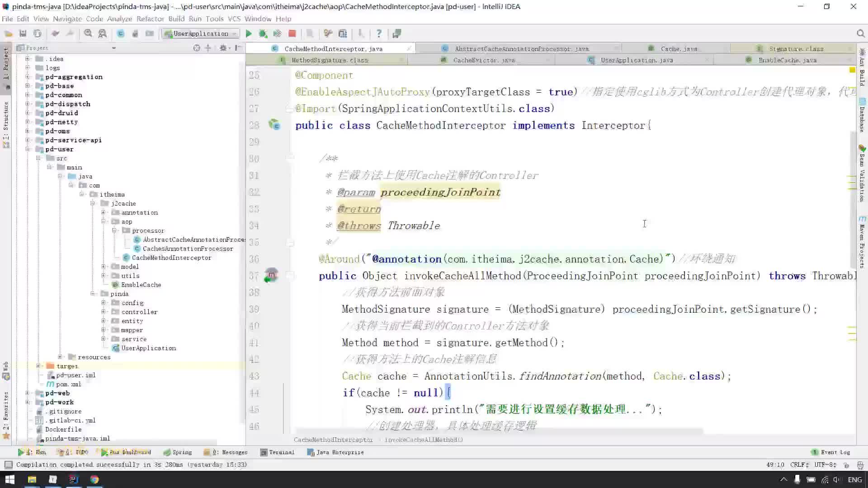
Task: Save all files with the floppy disk icon
Action: tap(23, 33)
